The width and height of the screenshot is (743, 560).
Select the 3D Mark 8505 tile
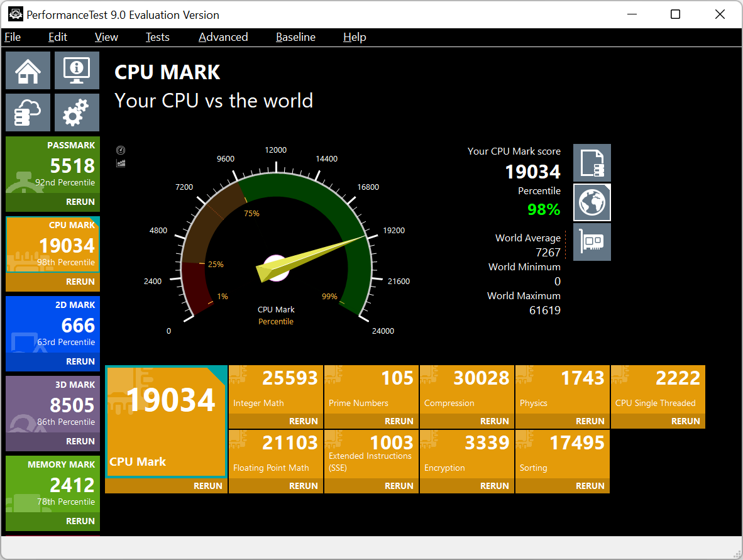tap(53, 404)
